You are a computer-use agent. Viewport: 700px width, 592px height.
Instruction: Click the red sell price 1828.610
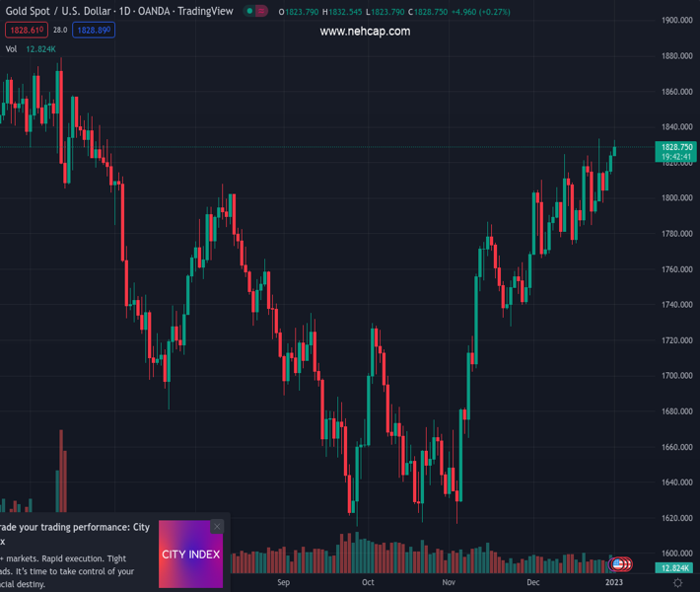click(x=24, y=31)
